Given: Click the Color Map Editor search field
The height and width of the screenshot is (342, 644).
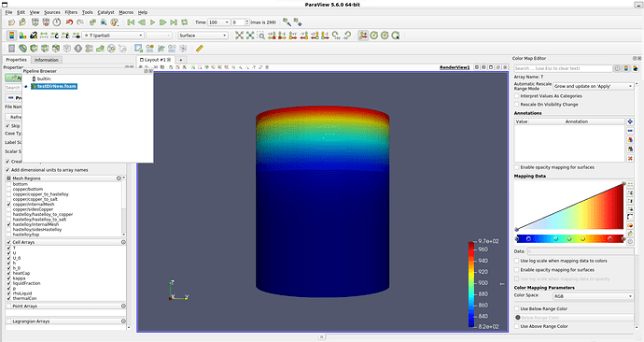Looking at the screenshot, I should pyautogui.click(x=563, y=68).
